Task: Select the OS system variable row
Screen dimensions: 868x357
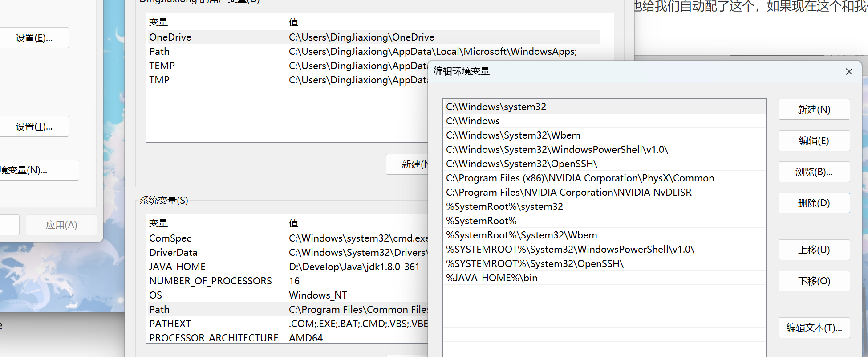Action: click(x=287, y=295)
